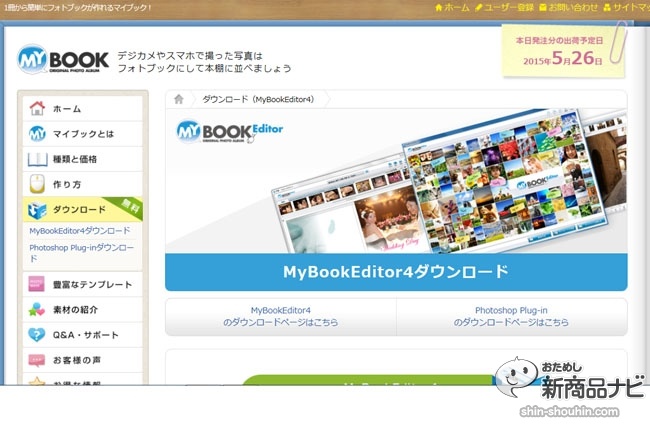Click the speech bubble icon beside お客様の声

(x=36, y=360)
